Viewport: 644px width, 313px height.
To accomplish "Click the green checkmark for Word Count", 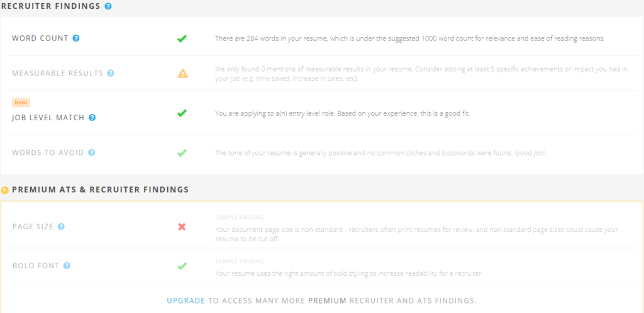I will tap(182, 38).
